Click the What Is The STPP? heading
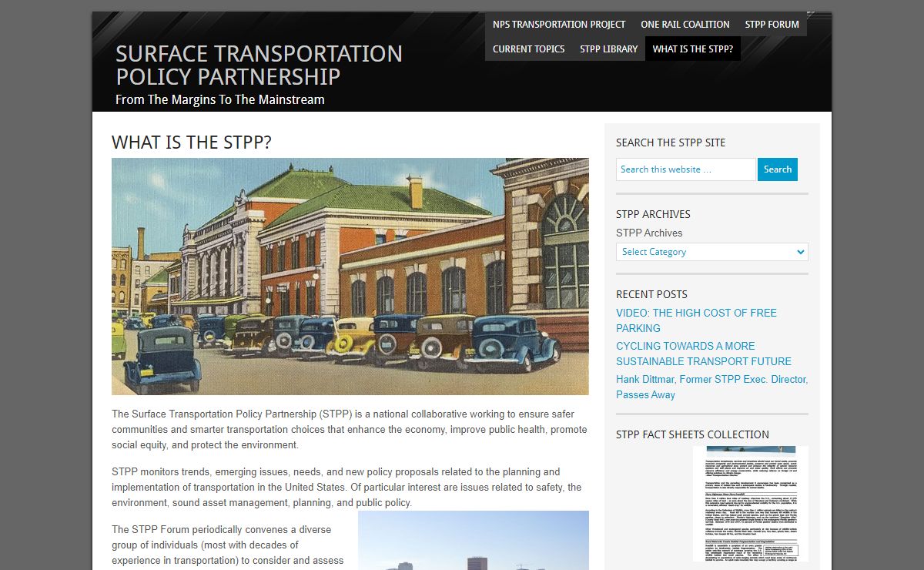 pos(192,142)
